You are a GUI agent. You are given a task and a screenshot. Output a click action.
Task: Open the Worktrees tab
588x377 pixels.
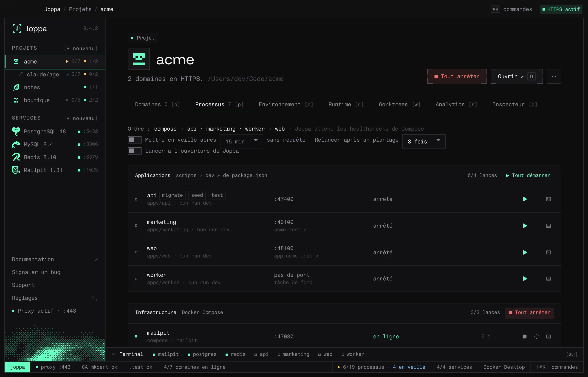pos(399,105)
